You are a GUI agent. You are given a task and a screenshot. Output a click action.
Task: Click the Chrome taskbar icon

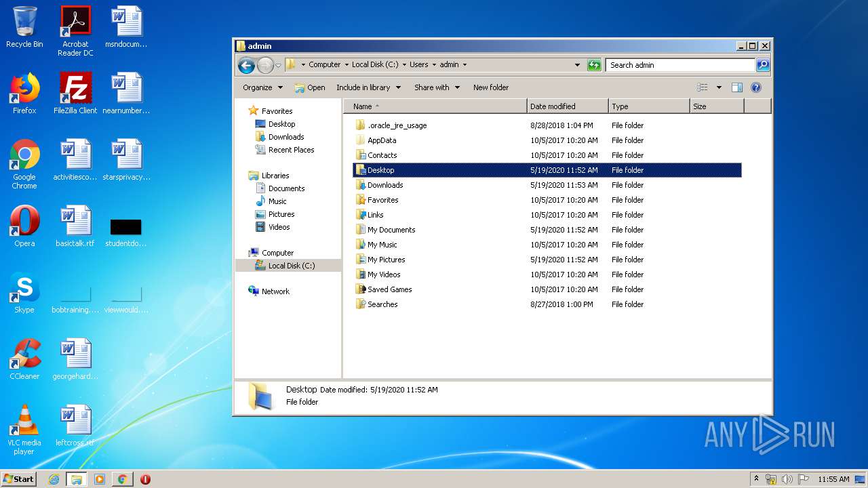tap(122, 479)
